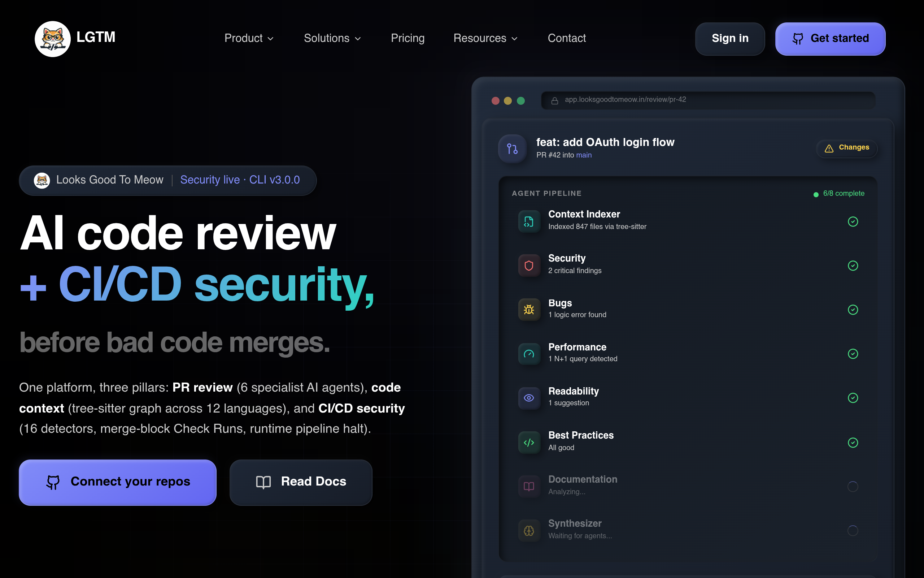Image resolution: width=924 pixels, height=578 pixels.
Task: Click the Bugs beetle icon
Action: (x=529, y=309)
